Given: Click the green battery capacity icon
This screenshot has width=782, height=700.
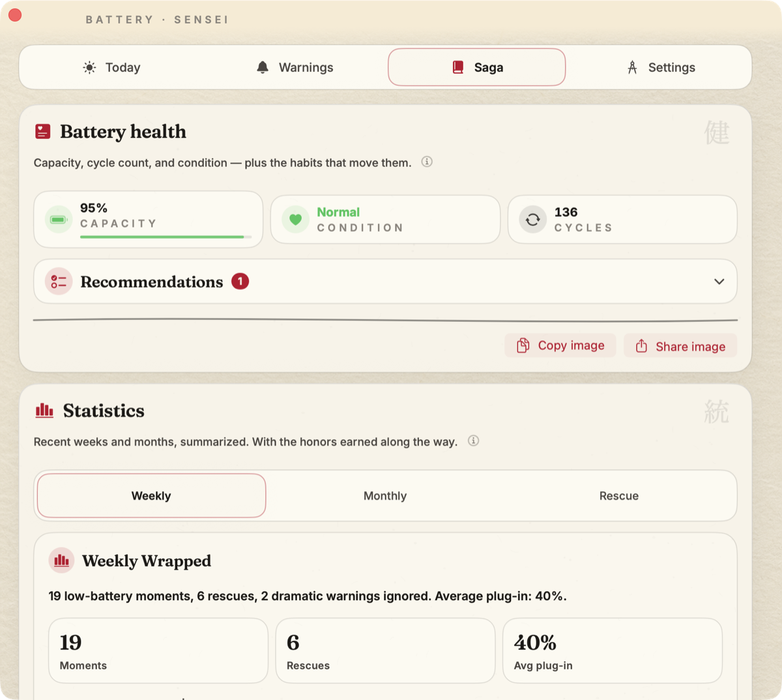Looking at the screenshot, I should point(59,220).
